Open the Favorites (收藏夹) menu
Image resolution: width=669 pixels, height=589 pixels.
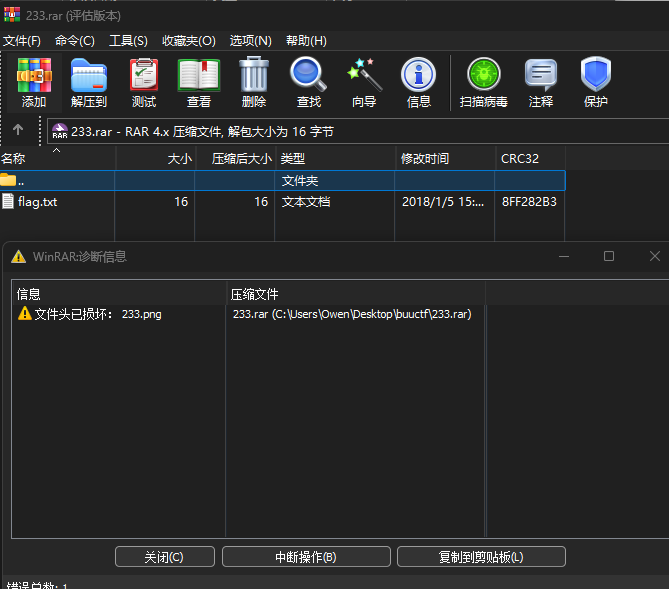189,41
